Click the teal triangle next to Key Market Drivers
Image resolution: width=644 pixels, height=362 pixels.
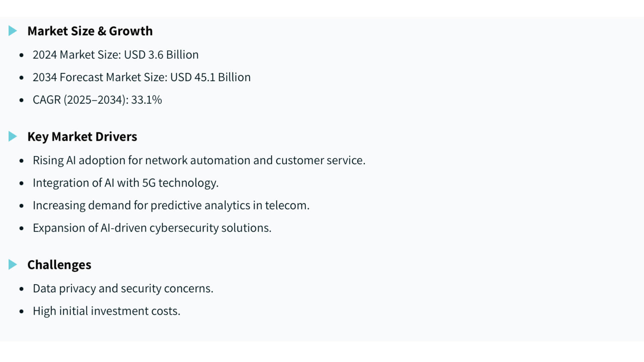[x=12, y=136]
